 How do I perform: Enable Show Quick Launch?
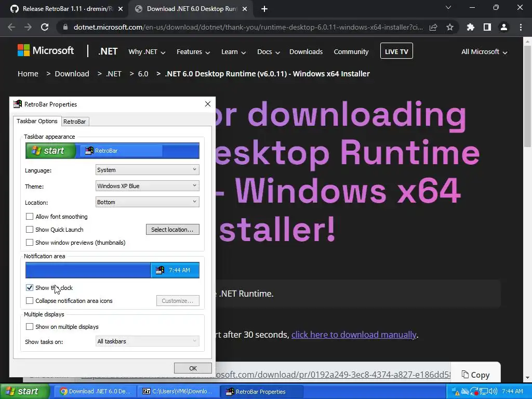pyautogui.click(x=30, y=229)
